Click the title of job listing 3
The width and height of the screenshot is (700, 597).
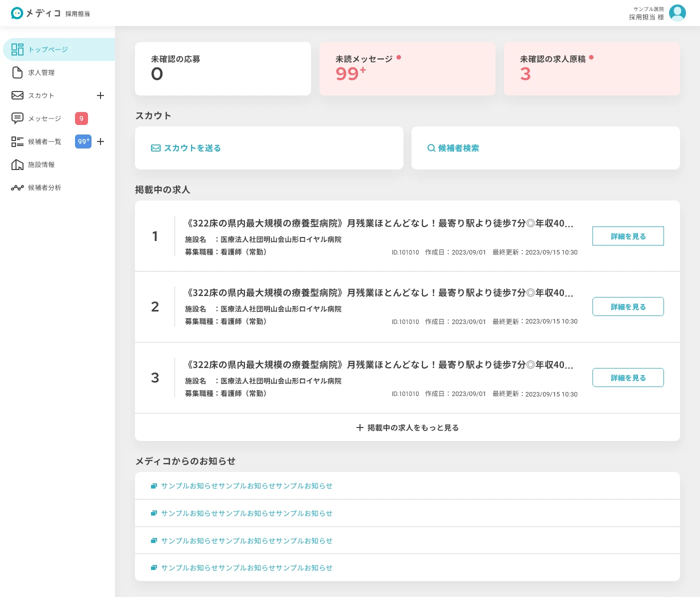coord(379,364)
